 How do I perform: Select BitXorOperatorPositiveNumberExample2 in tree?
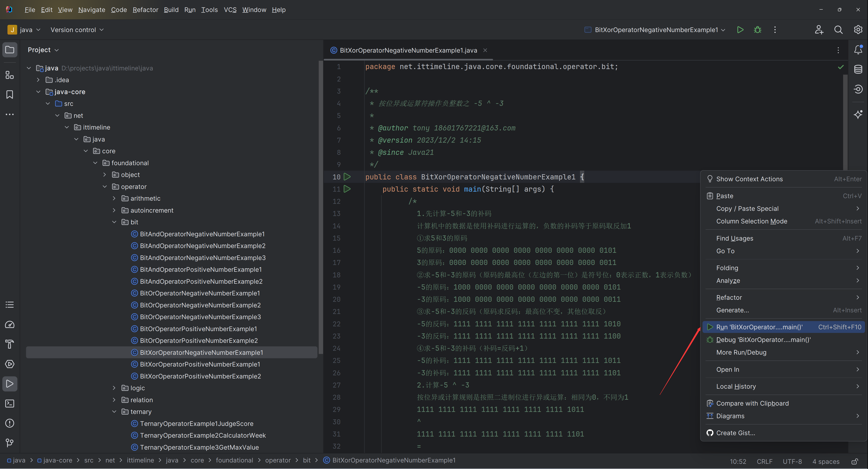200,376
